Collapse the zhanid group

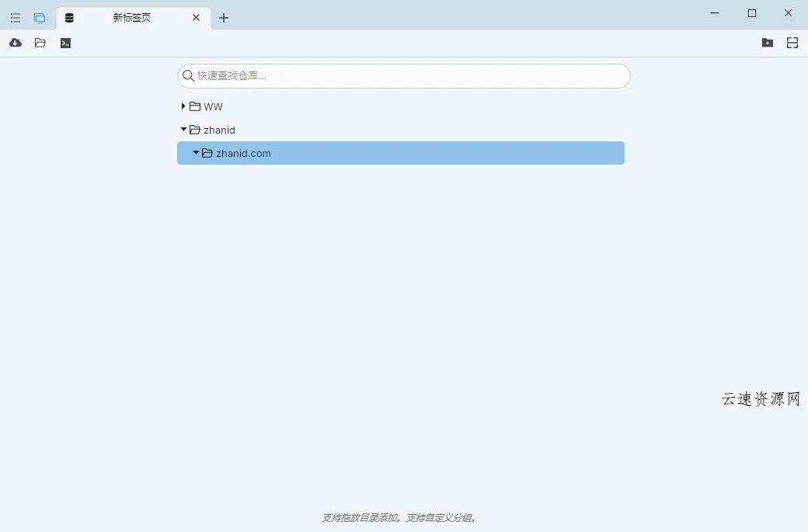pos(183,130)
